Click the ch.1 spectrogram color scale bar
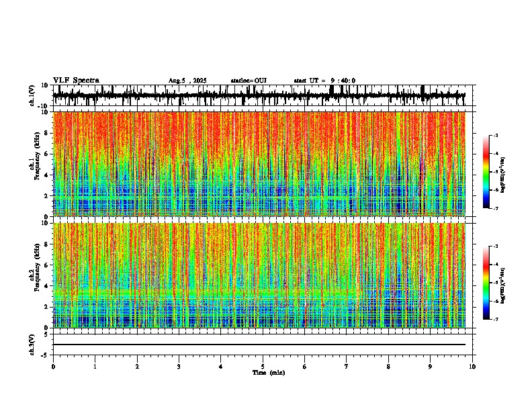 point(486,172)
